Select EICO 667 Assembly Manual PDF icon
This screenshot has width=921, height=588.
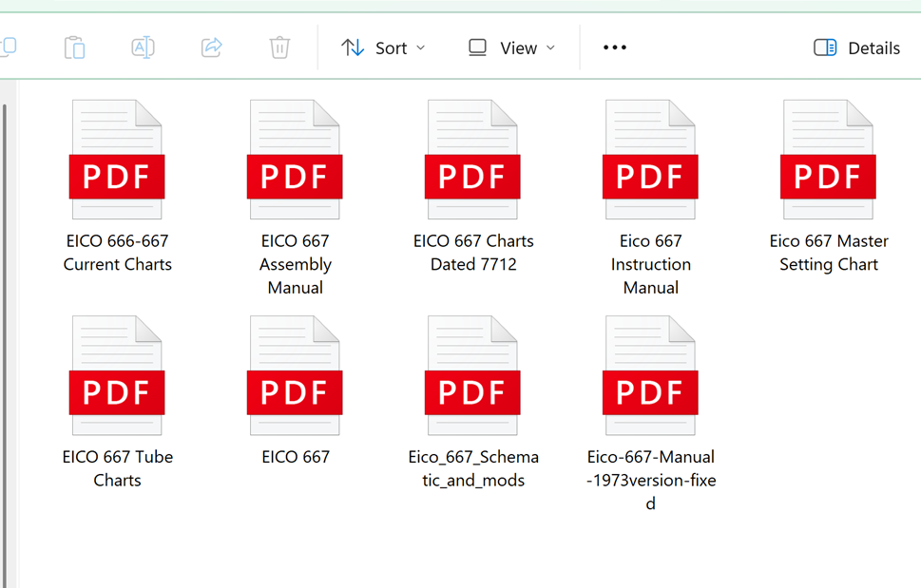[x=295, y=160]
